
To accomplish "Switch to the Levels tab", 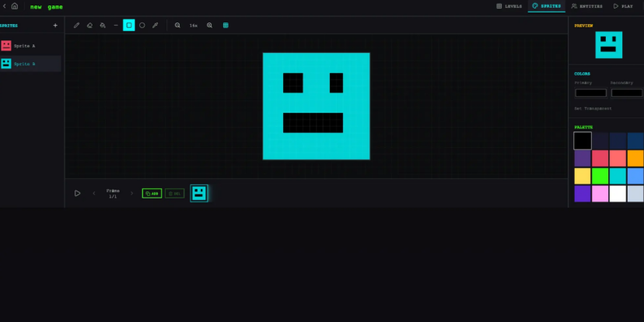I will point(509,6).
